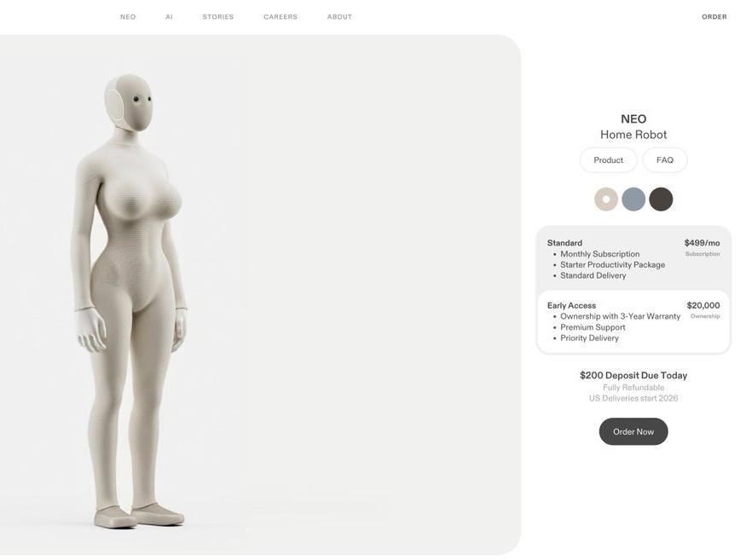Click the robot product image
746x560 pixels.
[130, 301]
